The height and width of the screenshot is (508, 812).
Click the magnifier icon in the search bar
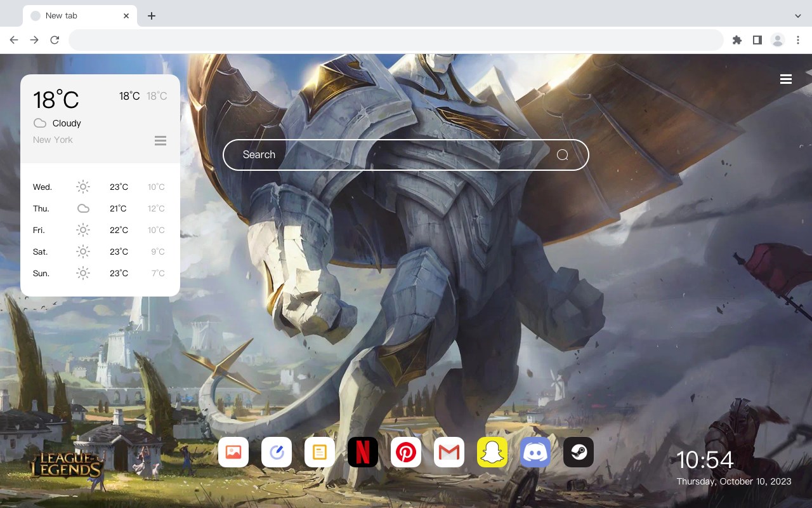tap(562, 155)
